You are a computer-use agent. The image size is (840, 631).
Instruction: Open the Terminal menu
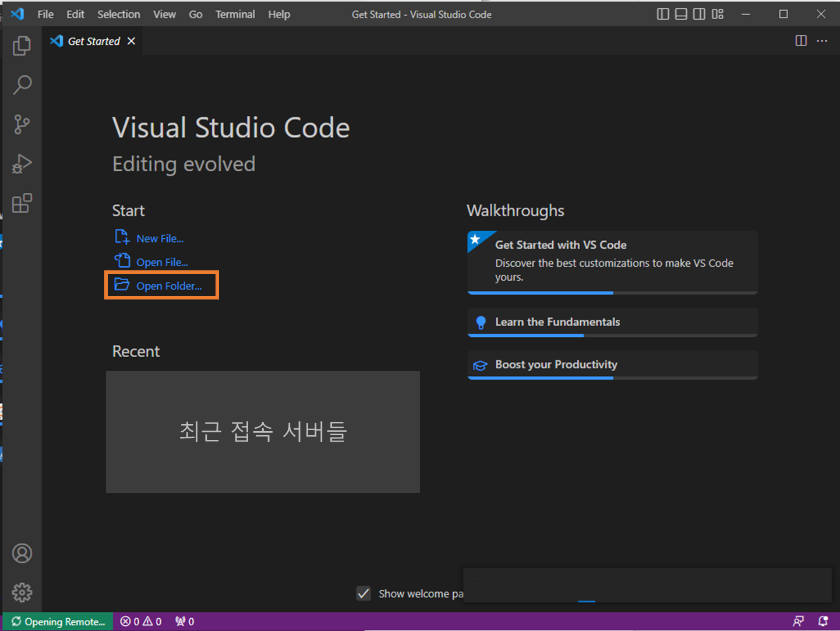235,14
